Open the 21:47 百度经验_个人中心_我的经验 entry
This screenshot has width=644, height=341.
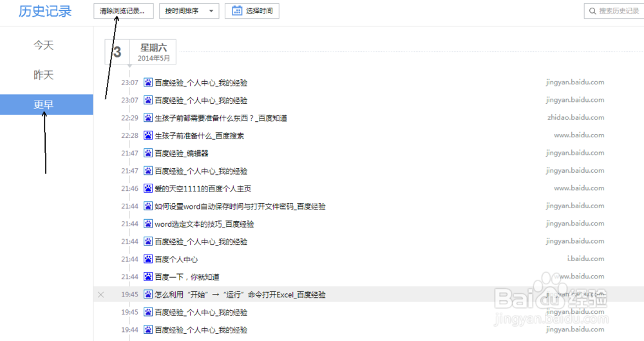[201, 171]
